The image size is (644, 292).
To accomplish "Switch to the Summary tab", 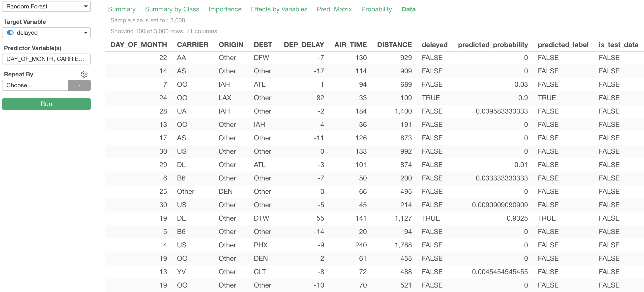I will [121, 9].
